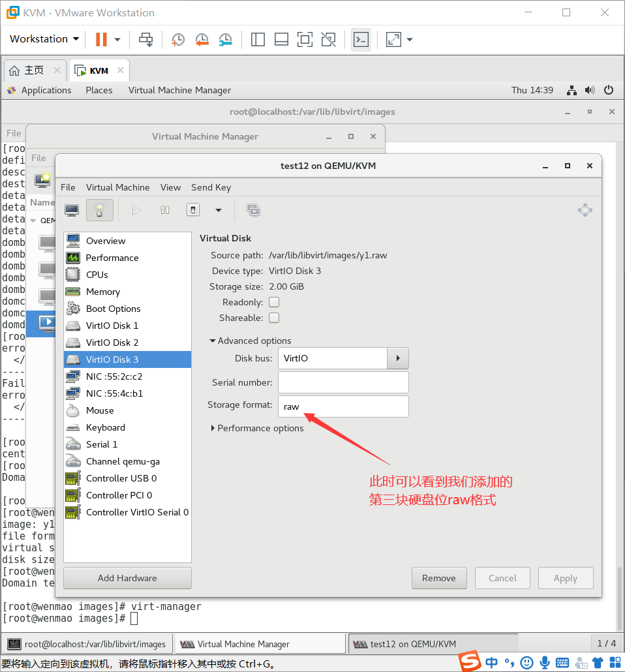Click the Remove button
The width and height of the screenshot is (625, 672).
pyautogui.click(x=439, y=578)
